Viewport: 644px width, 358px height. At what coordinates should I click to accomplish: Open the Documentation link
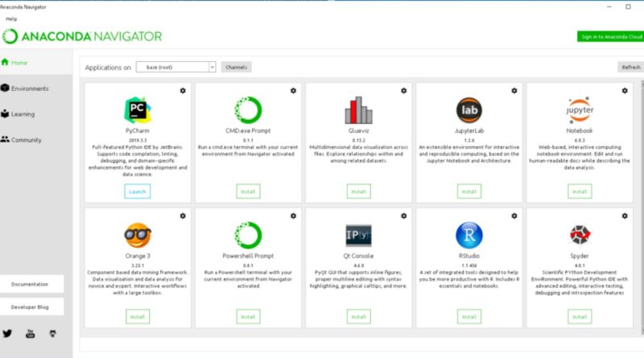[31, 284]
